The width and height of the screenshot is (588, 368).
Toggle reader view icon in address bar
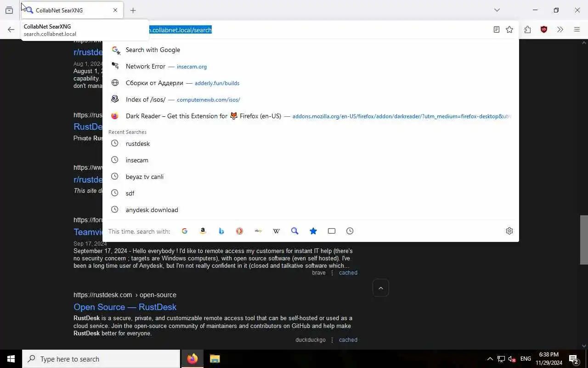pos(497,29)
